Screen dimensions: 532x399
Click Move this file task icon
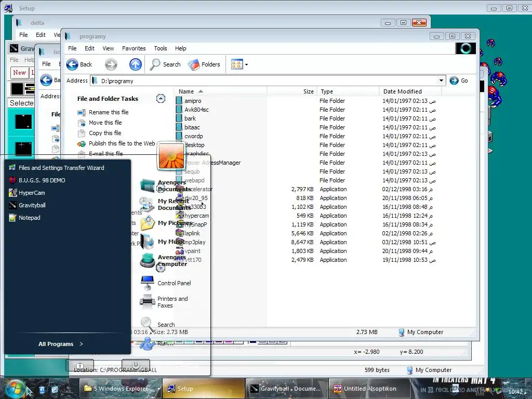82,123
